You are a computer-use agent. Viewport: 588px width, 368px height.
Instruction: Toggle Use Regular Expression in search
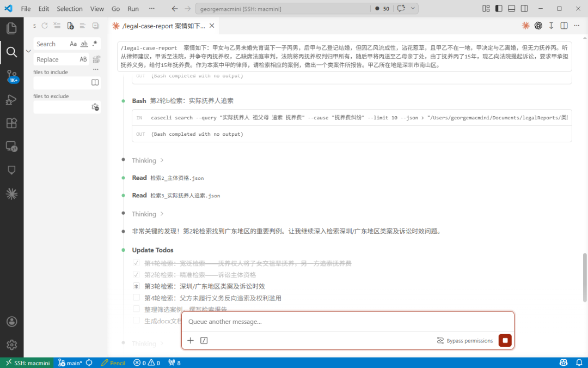point(95,44)
